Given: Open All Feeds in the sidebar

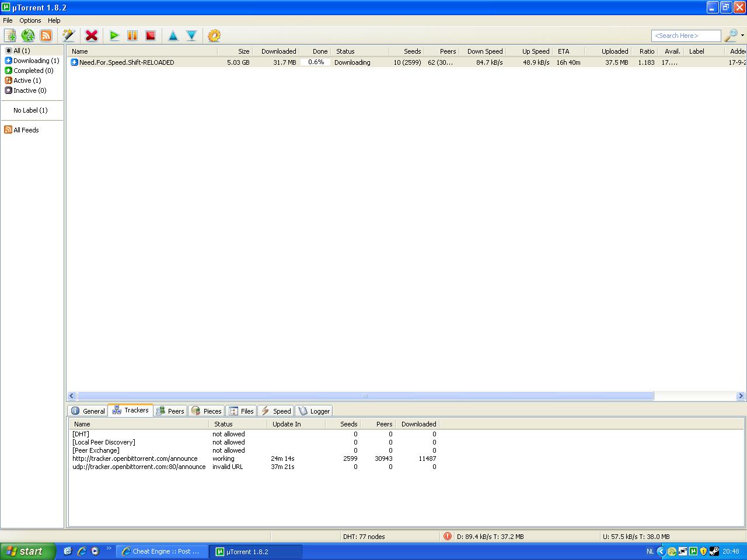Looking at the screenshot, I should tap(22, 130).
